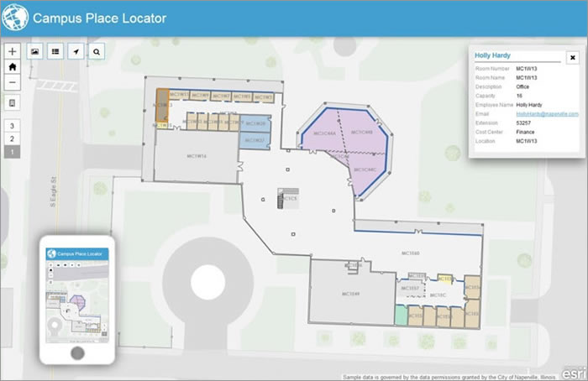Screen dimensions: 588x381
Task: Click the mobile phone preview thumbnail
Action: [77, 300]
